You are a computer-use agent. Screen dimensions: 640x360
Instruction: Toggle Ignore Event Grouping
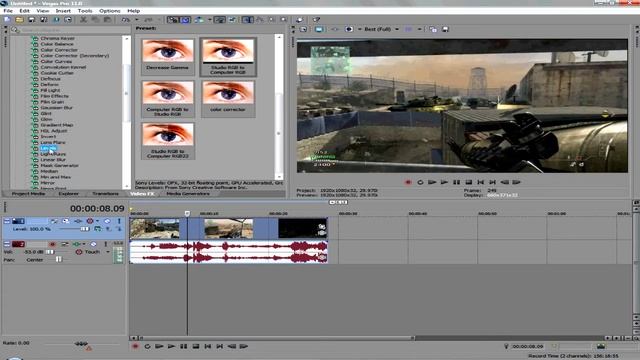[x=232, y=20]
